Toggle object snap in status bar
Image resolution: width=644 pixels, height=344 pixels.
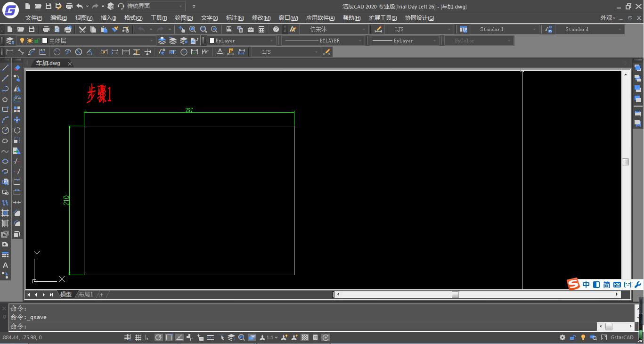pos(169,337)
